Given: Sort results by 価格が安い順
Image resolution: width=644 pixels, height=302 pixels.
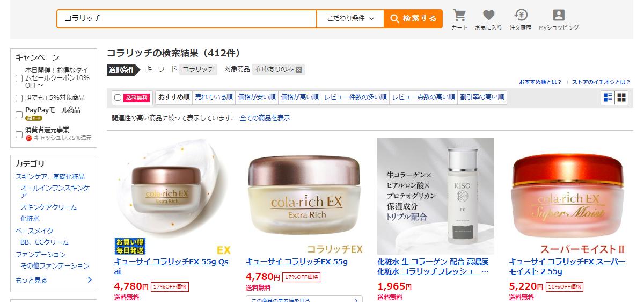Looking at the screenshot, I should tap(257, 97).
